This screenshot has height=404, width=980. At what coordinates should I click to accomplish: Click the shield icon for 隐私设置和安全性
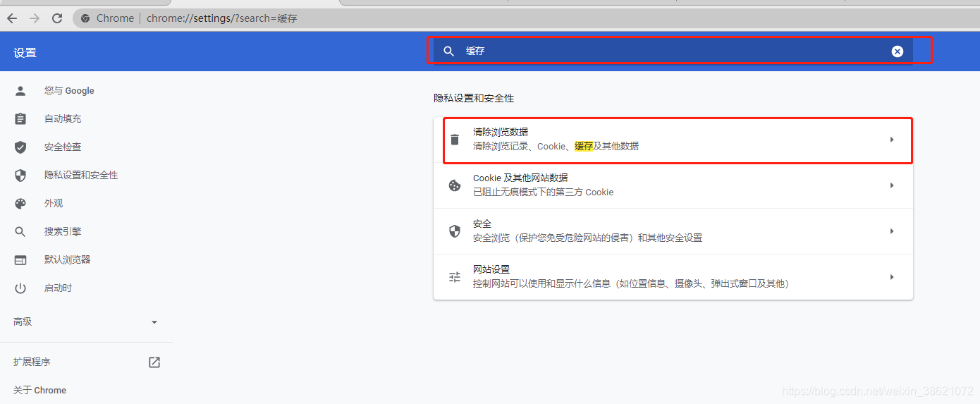click(20, 175)
